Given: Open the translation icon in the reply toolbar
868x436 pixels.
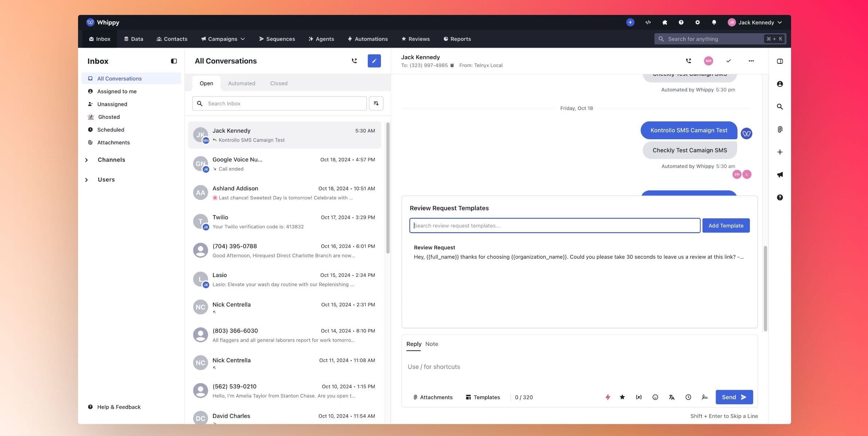Looking at the screenshot, I should coord(672,397).
